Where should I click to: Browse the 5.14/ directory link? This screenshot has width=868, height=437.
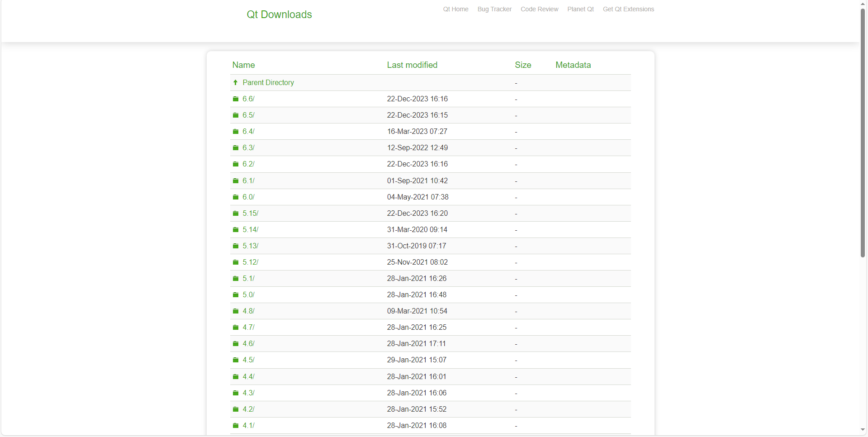[251, 229]
